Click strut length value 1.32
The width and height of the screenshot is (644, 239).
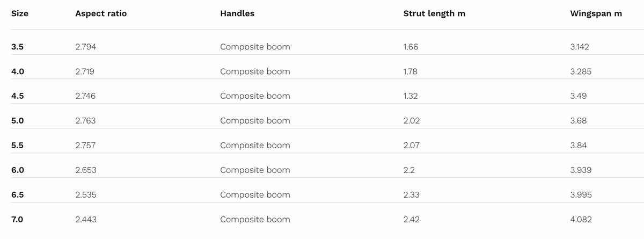point(411,96)
